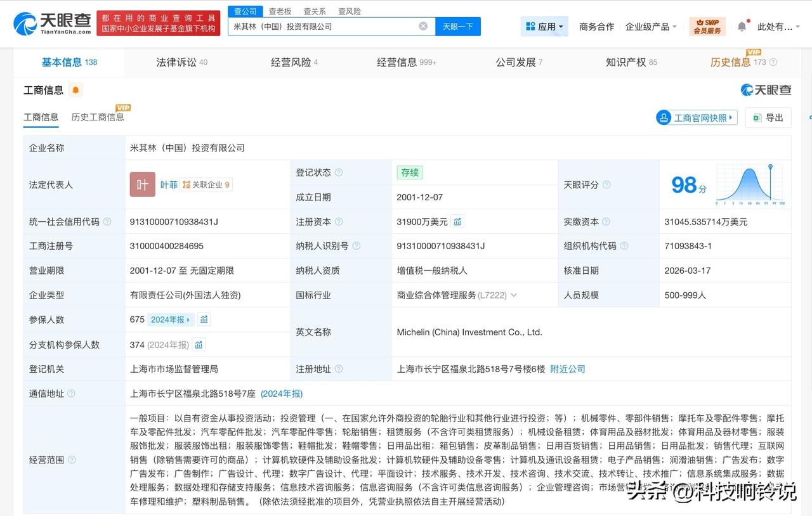The height and width of the screenshot is (516, 812).
Task: Select the paid-in capital 31045.535714万美元
Action: tap(706, 221)
